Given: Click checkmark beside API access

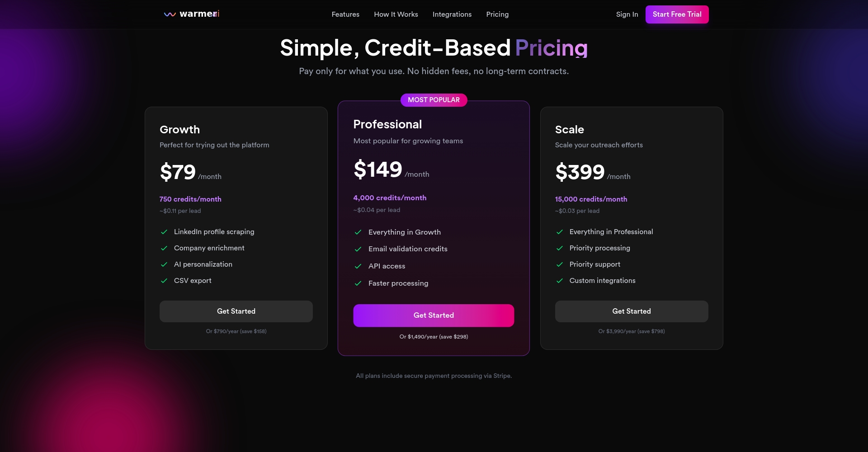Looking at the screenshot, I should (358, 266).
